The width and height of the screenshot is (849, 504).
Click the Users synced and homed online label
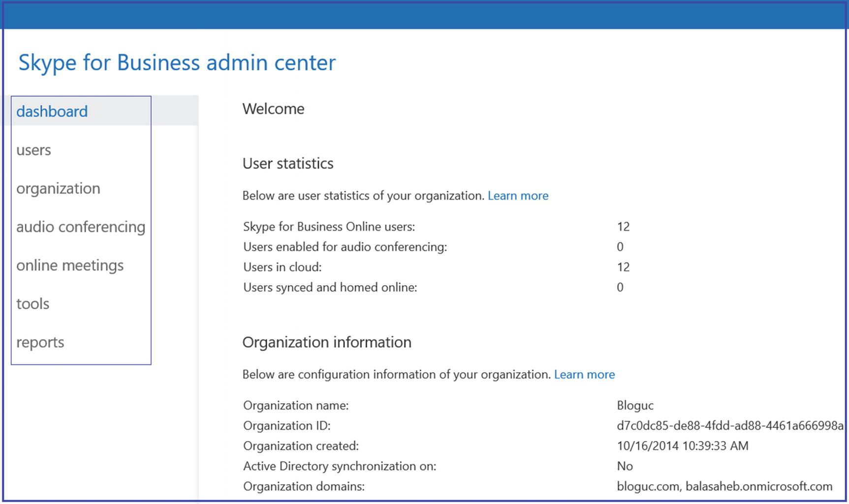tap(330, 287)
